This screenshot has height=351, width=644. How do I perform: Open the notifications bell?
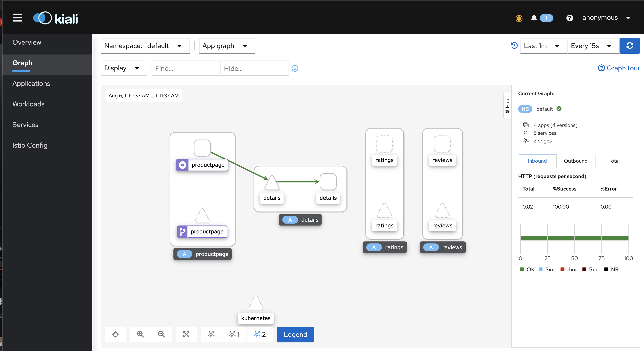(534, 18)
